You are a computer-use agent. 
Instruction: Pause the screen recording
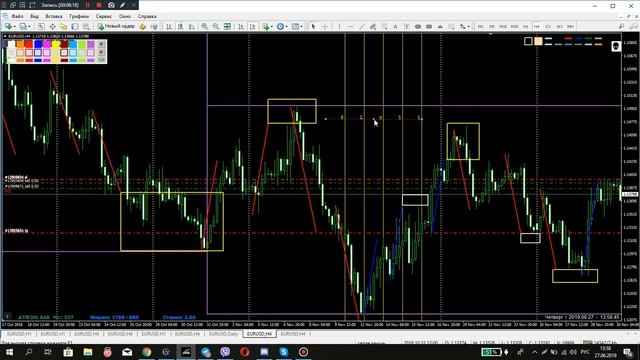87,5
